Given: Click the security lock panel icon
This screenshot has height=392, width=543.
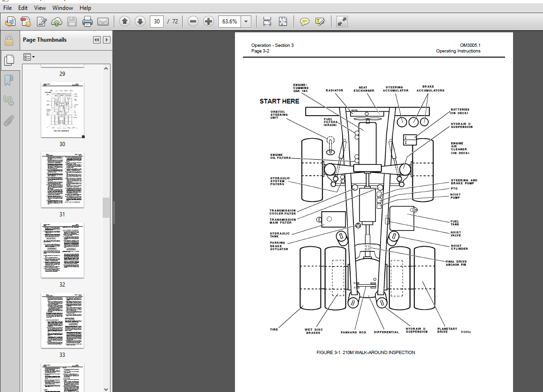Looking at the screenshot, I should tap(9, 40).
